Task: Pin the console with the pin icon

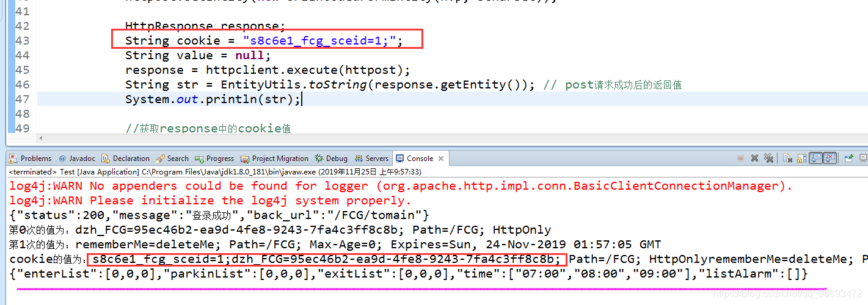Action: click(849, 158)
